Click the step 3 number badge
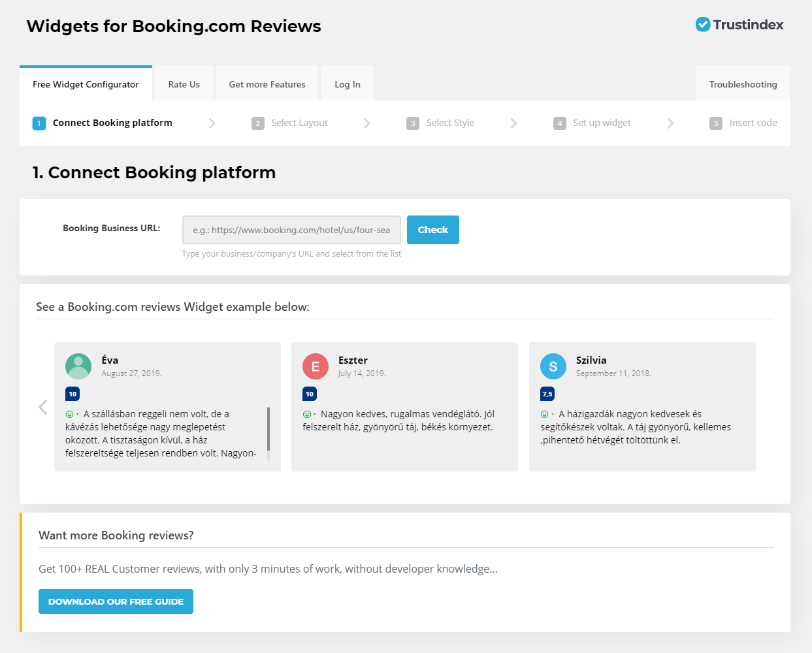This screenshot has width=812, height=653. [x=413, y=123]
